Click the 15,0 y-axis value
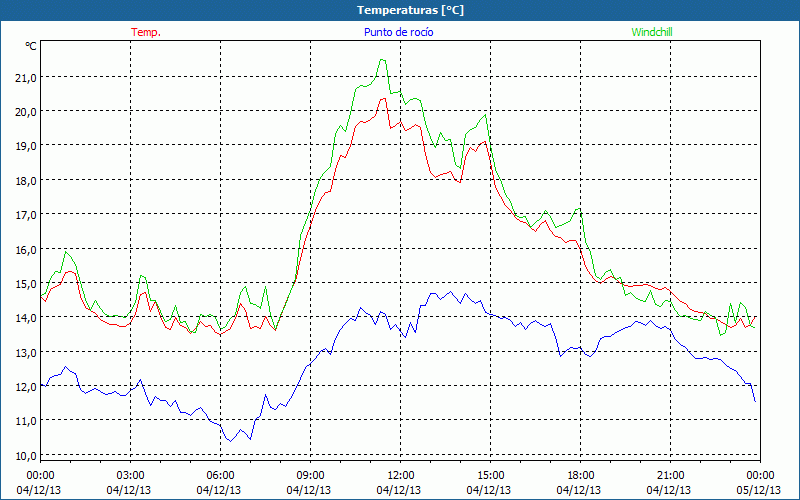The width and height of the screenshot is (800, 500). pyautogui.click(x=27, y=284)
